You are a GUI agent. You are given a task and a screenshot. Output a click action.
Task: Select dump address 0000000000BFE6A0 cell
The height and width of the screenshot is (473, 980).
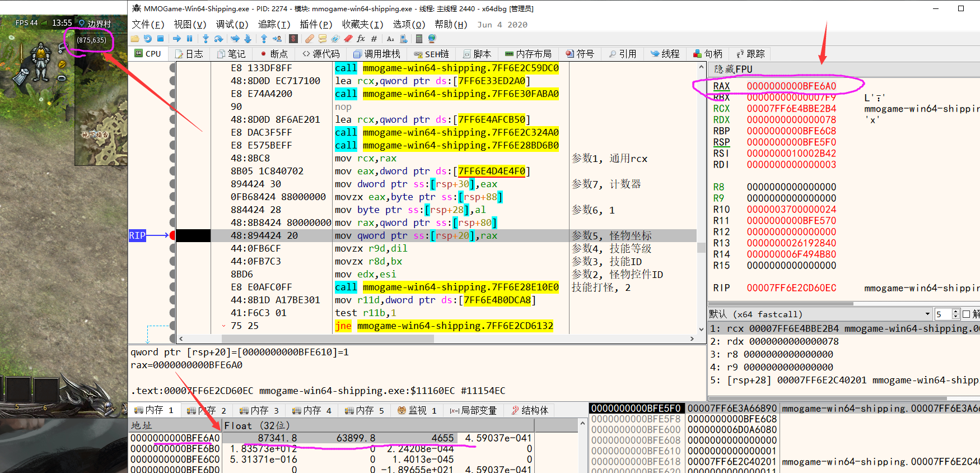pos(175,438)
